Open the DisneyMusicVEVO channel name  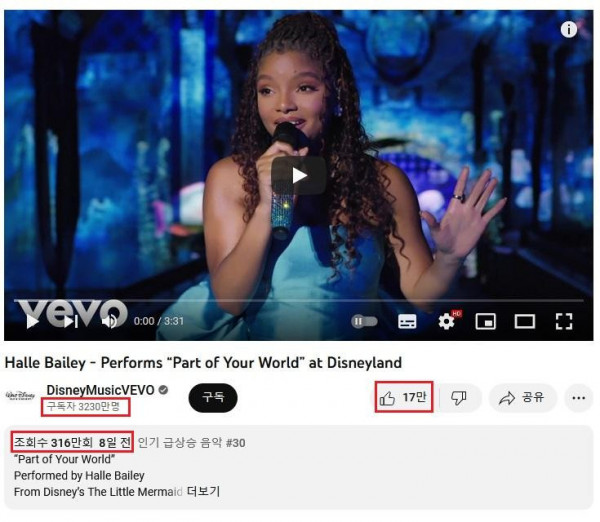point(100,390)
